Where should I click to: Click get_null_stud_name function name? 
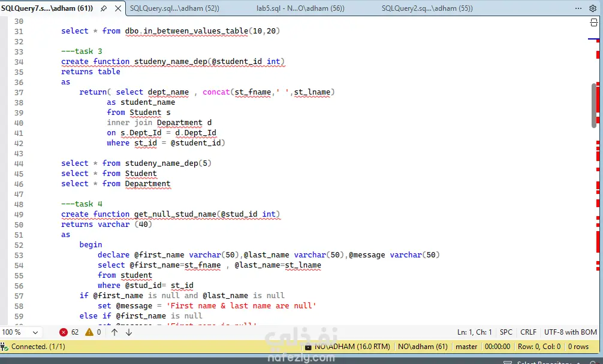coord(175,214)
